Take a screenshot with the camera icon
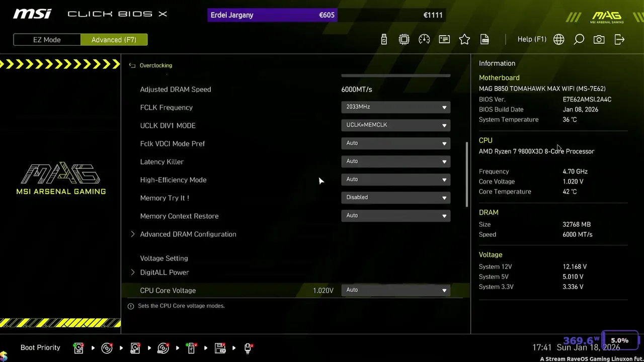The width and height of the screenshot is (644, 362). click(599, 39)
